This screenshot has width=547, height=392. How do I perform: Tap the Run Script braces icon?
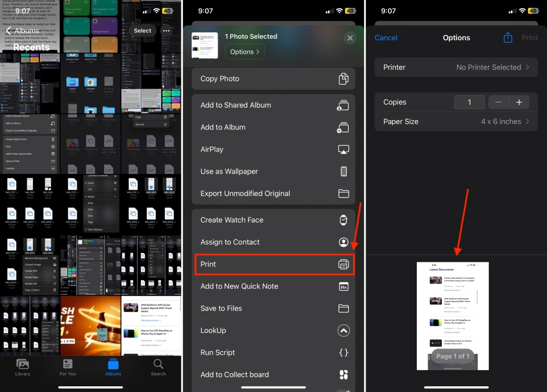coord(344,352)
